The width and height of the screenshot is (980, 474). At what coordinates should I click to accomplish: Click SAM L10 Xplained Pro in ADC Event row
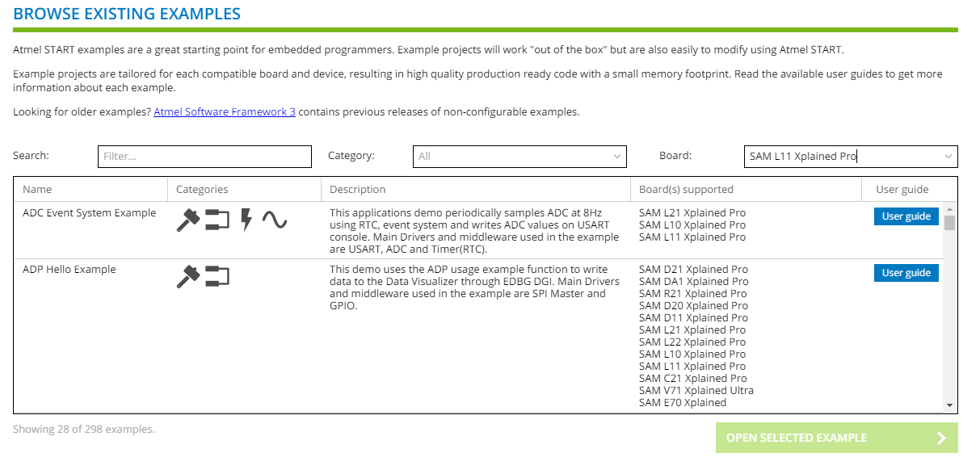click(692, 225)
